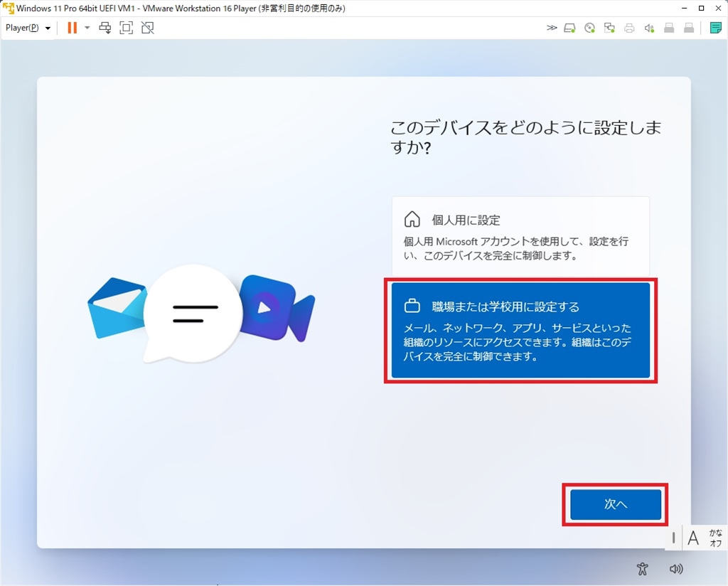Send Ctrl+Alt+Del to the VM
Viewport: 728px width, 586px height.
[x=105, y=28]
